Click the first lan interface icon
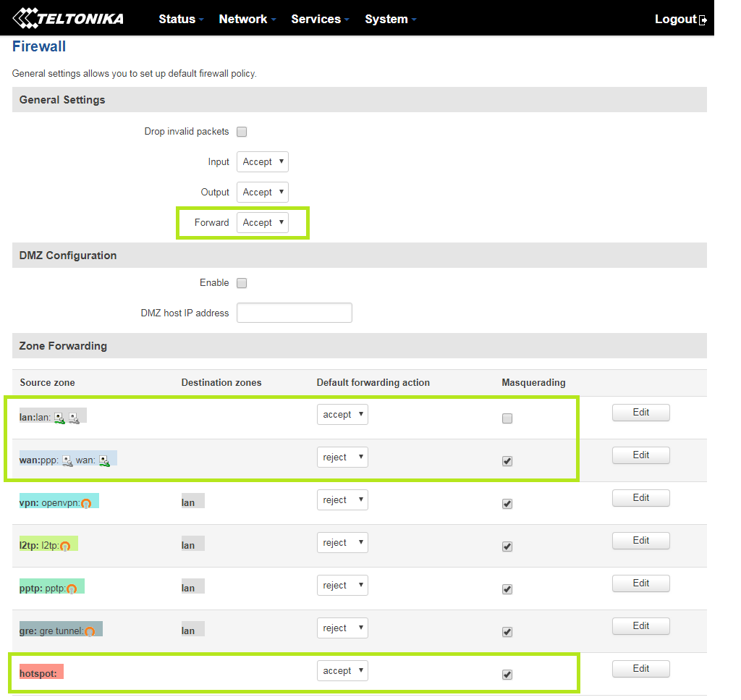The image size is (741, 700). tap(59, 418)
